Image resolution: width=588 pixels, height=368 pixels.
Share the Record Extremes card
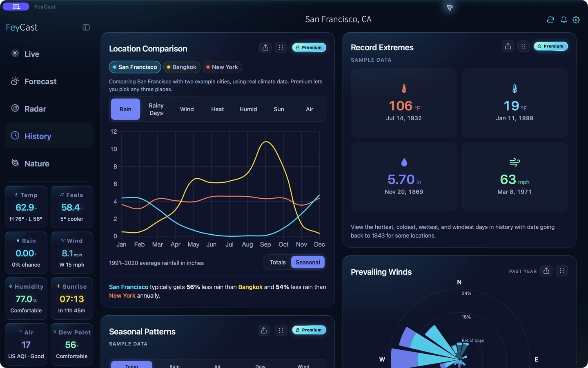coord(508,46)
